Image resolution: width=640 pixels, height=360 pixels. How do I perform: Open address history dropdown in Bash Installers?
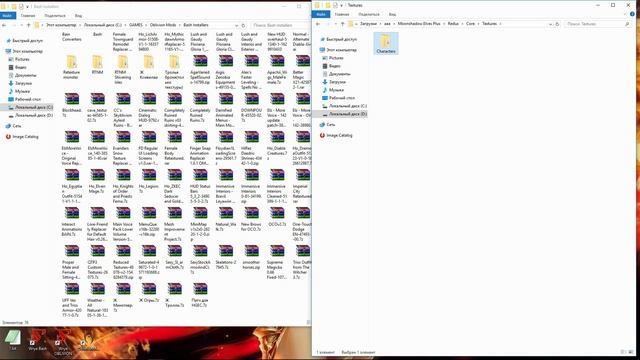pyautogui.click(x=236, y=25)
